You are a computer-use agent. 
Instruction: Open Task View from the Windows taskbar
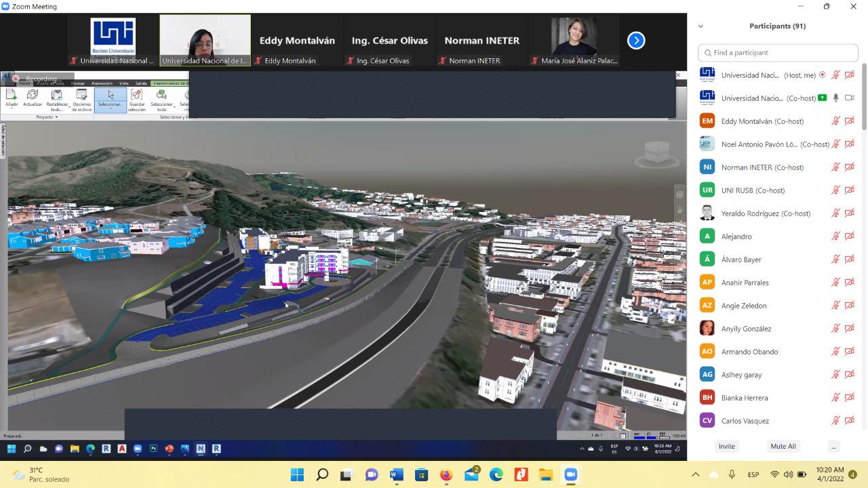(347, 474)
